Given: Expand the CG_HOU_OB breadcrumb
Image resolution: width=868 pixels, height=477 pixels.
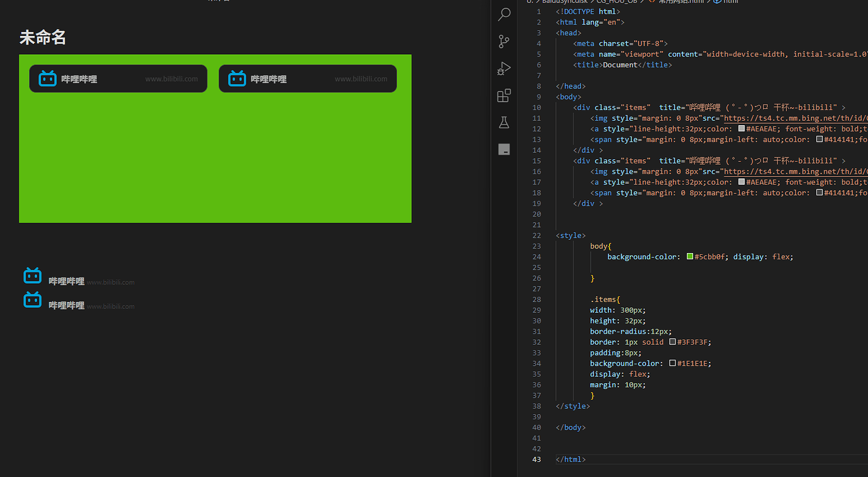Looking at the screenshot, I should (x=617, y=2).
